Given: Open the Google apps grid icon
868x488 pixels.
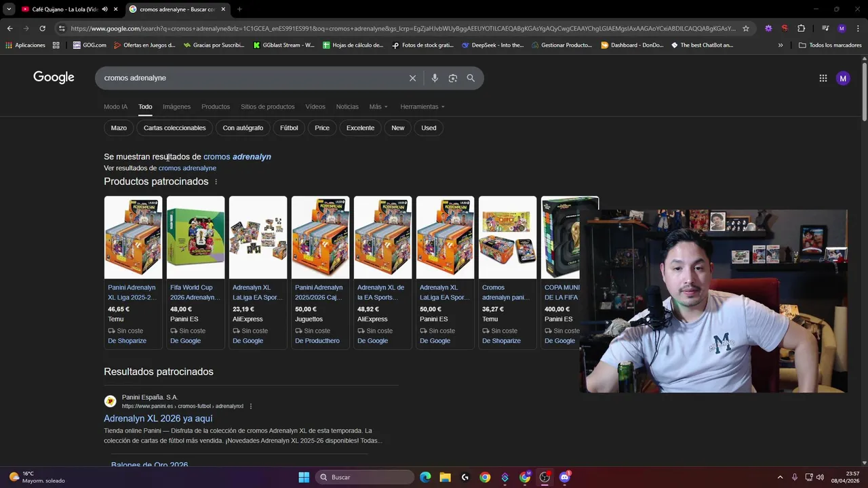Looking at the screenshot, I should [x=823, y=78].
